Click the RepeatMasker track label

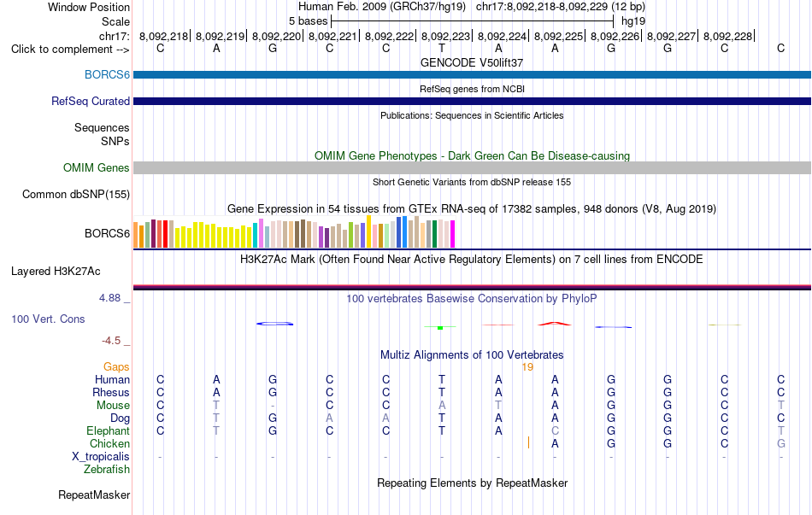(94, 495)
